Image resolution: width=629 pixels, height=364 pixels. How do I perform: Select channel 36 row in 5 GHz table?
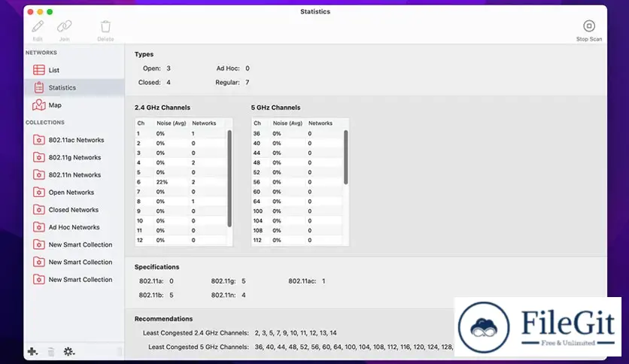(x=297, y=134)
